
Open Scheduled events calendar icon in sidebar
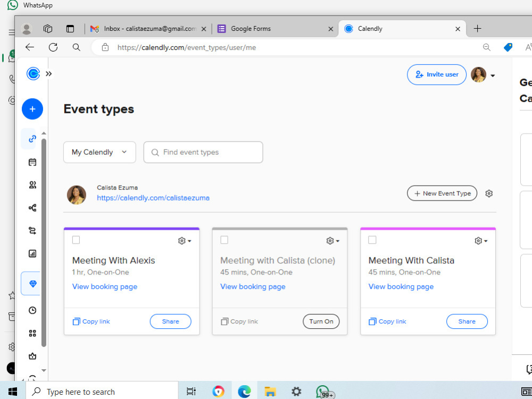pyautogui.click(x=32, y=162)
